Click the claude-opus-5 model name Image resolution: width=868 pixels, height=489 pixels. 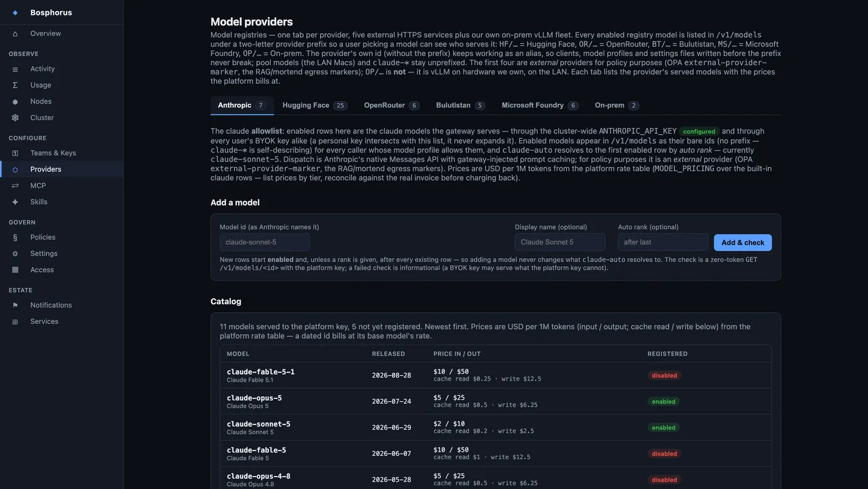click(254, 398)
